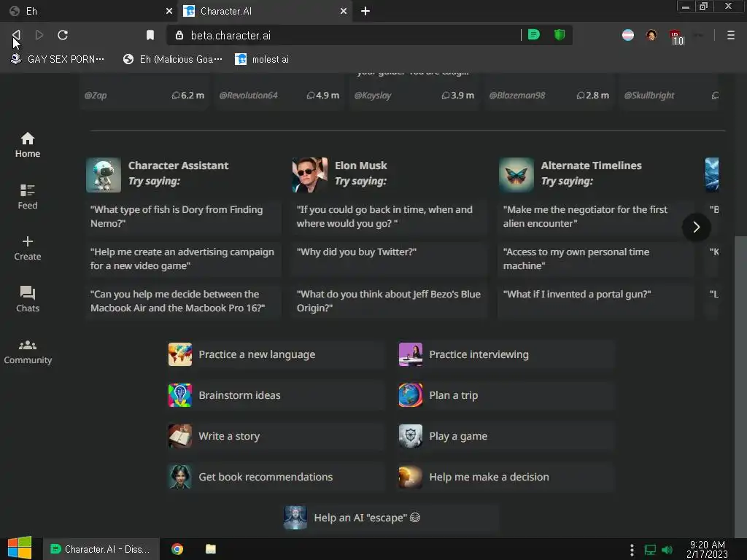
Task: Try the go back in time prompt
Action: point(390,217)
